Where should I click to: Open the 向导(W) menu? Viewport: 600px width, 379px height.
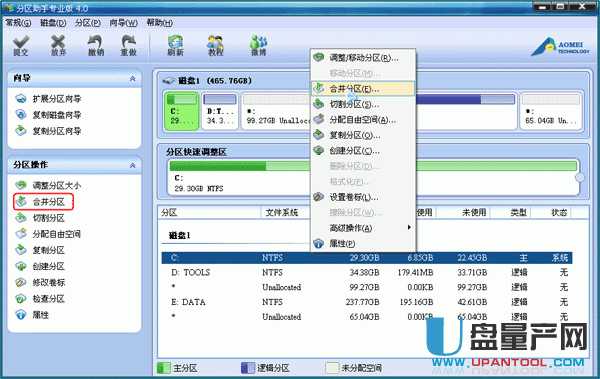tap(123, 23)
